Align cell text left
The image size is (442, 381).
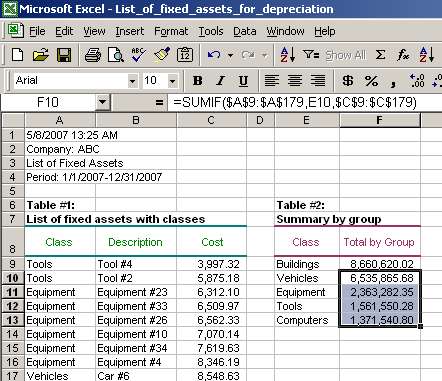pos(272,81)
